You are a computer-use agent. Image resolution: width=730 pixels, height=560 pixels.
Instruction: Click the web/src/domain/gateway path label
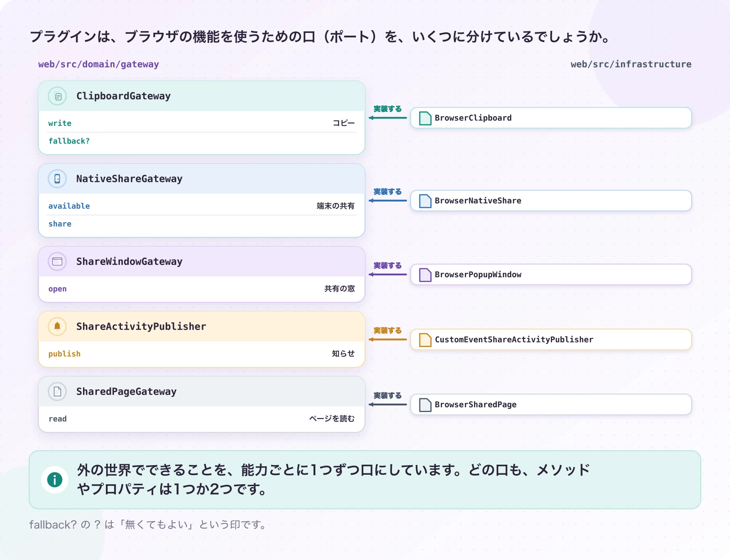click(99, 64)
